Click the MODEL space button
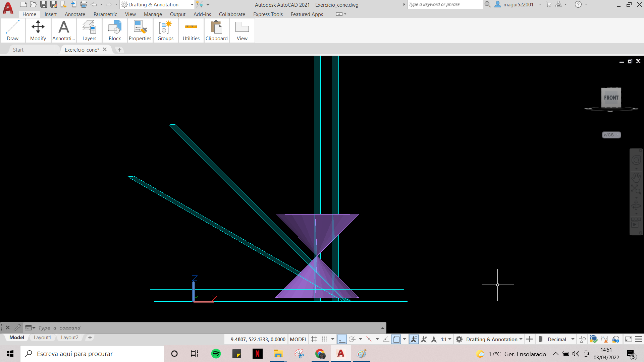The width and height of the screenshot is (644, 362). tap(298, 339)
